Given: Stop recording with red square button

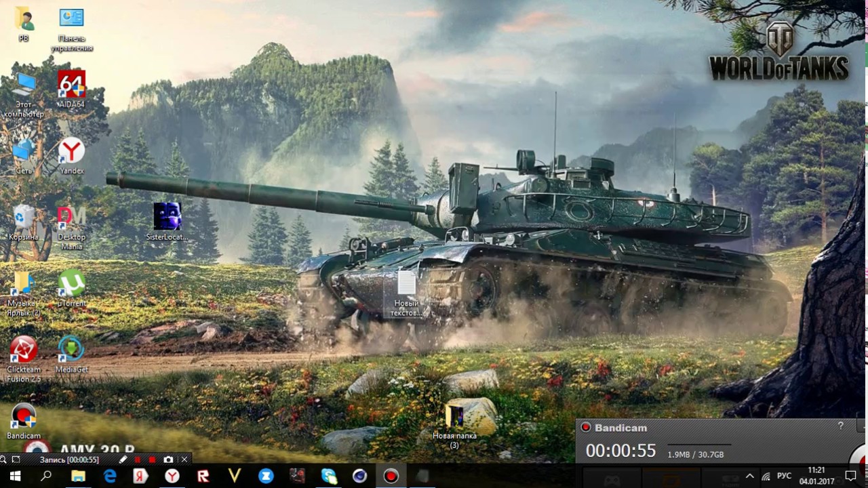Looking at the screenshot, I should click(153, 460).
